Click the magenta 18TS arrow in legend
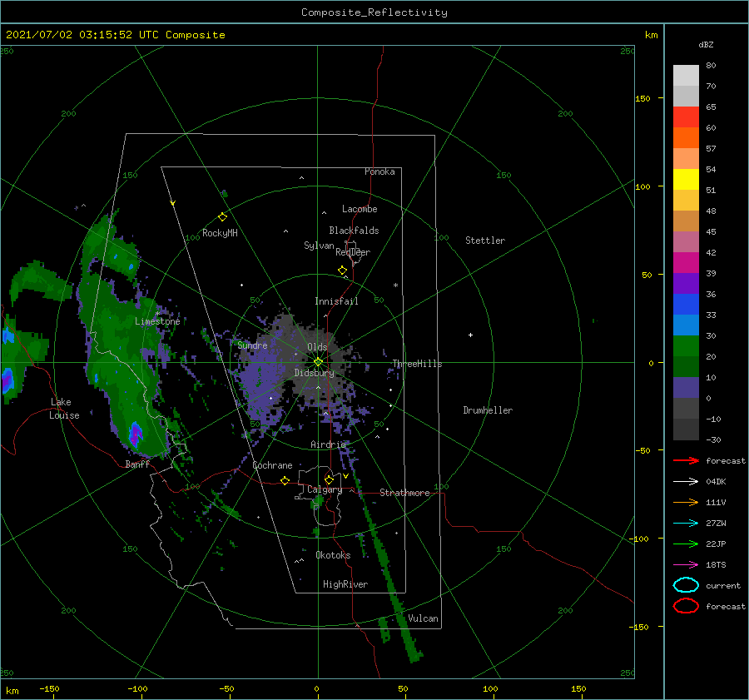 [x=686, y=565]
